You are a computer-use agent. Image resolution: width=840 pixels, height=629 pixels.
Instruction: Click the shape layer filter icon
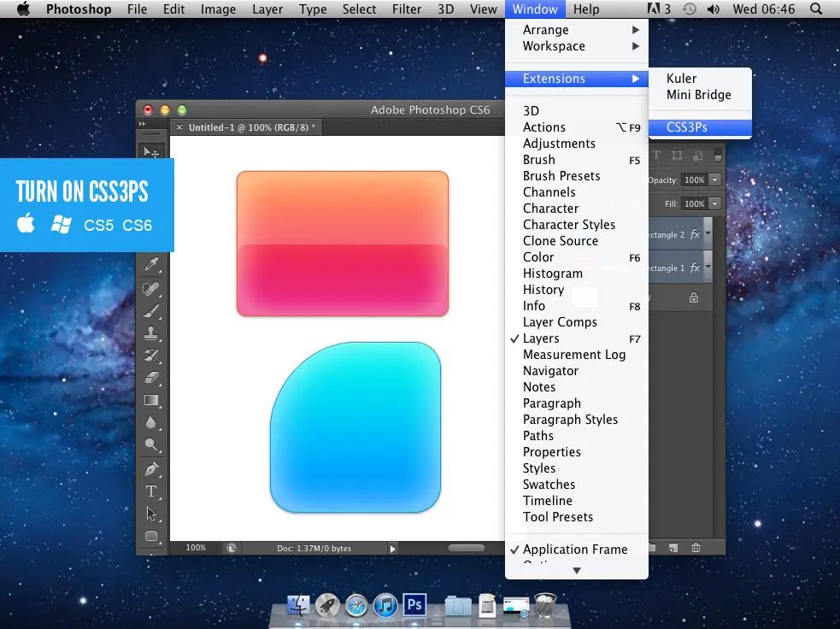click(x=677, y=156)
